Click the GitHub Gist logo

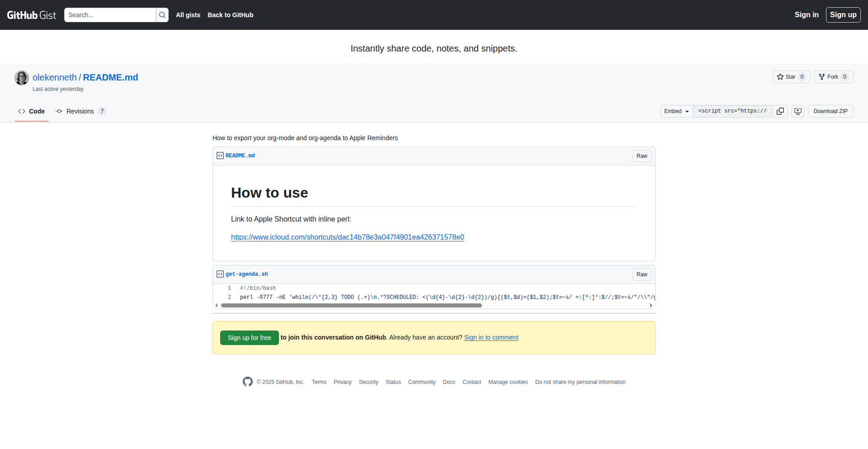point(32,15)
